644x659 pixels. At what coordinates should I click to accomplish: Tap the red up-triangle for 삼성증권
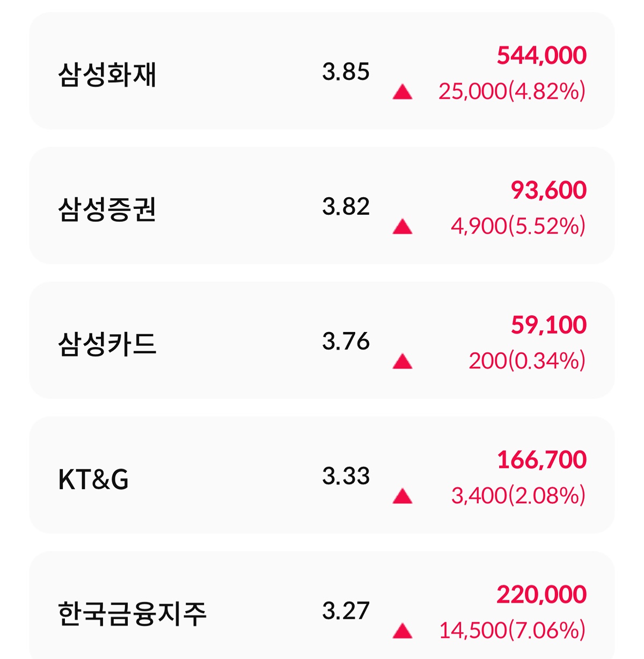coord(402,227)
